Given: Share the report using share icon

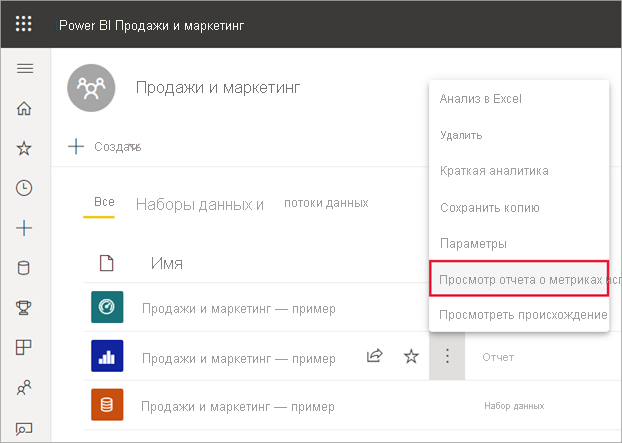Looking at the screenshot, I should (x=375, y=356).
